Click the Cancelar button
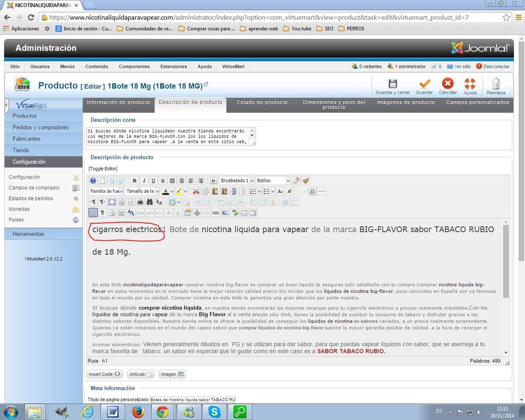 pyautogui.click(x=448, y=87)
